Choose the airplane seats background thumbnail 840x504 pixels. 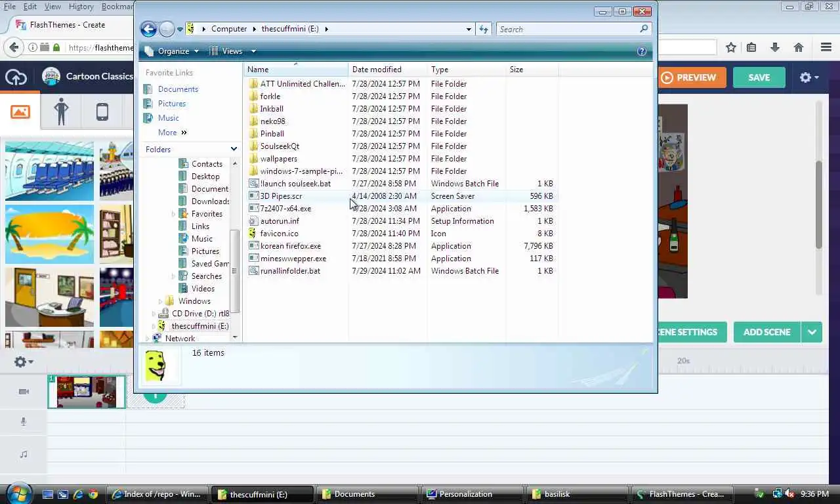pyautogui.click(x=49, y=171)
